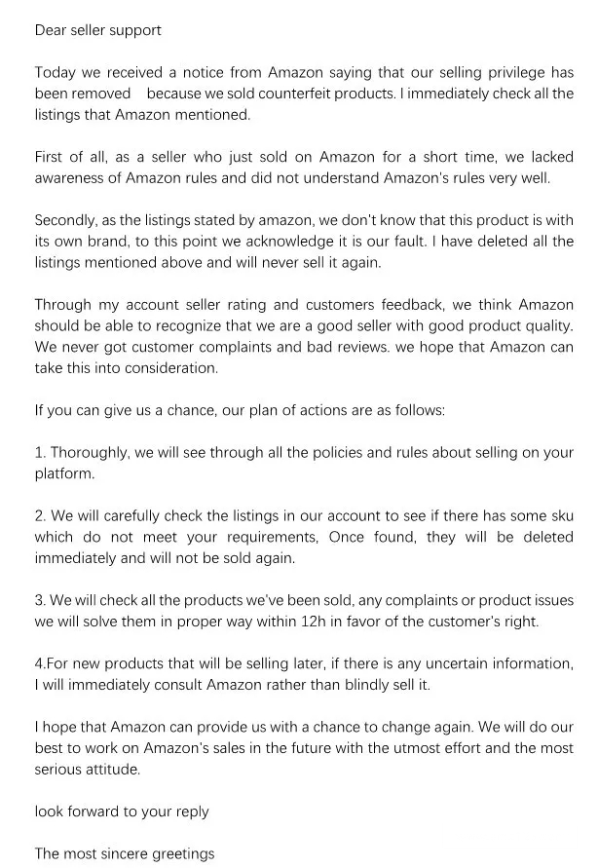The image size is (598, 868).
Task: Click the paragraph beginning 'First of all'
Action: [304, 167]
